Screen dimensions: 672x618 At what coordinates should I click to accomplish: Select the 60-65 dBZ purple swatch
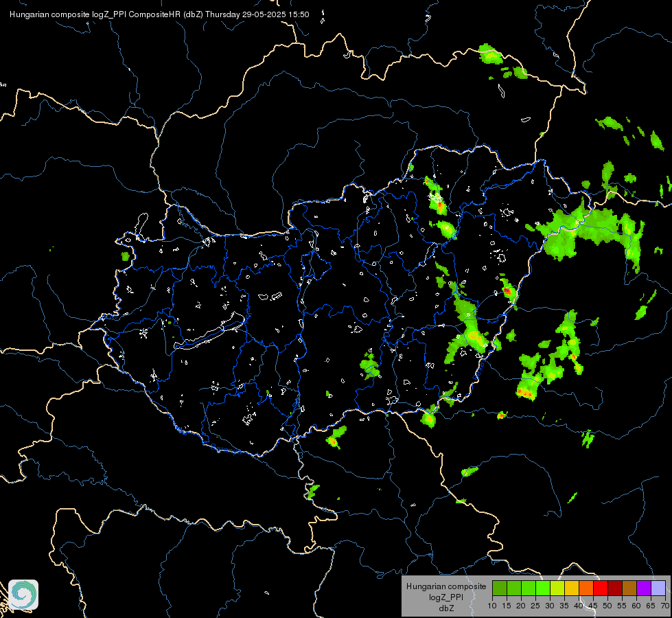(644, 588)
